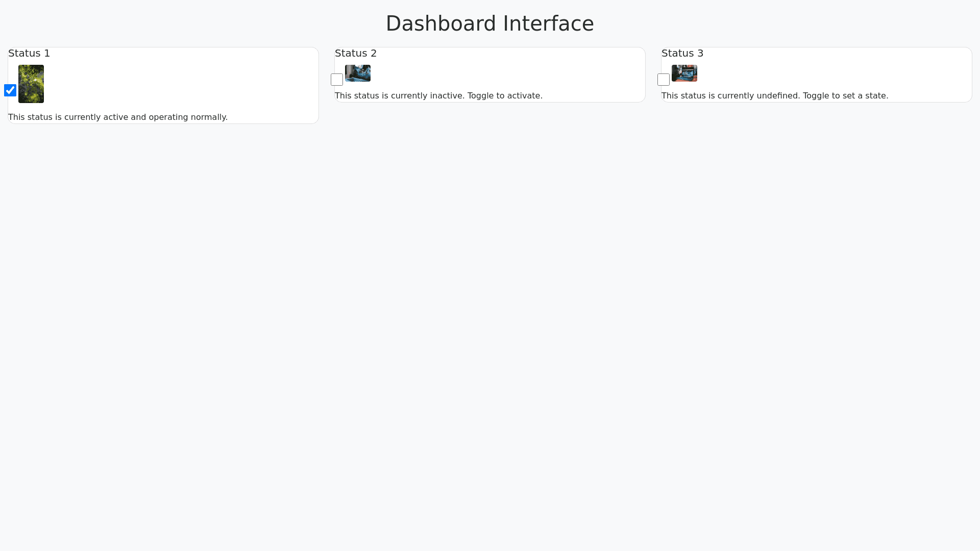
Task: Uncheck the Status 1 checkbox
Action: (10, 90)
